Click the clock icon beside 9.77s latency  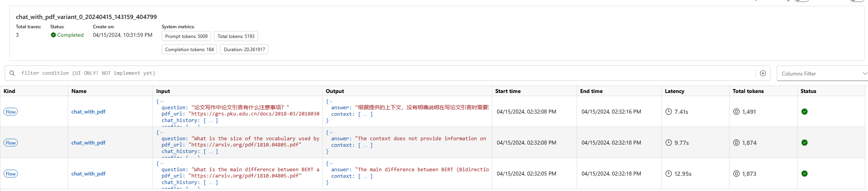[x=668, y=143]
